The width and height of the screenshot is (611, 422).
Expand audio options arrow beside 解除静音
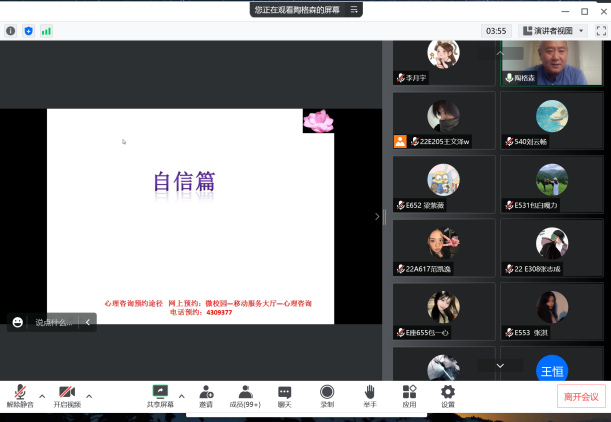click(x=42, y=396)
